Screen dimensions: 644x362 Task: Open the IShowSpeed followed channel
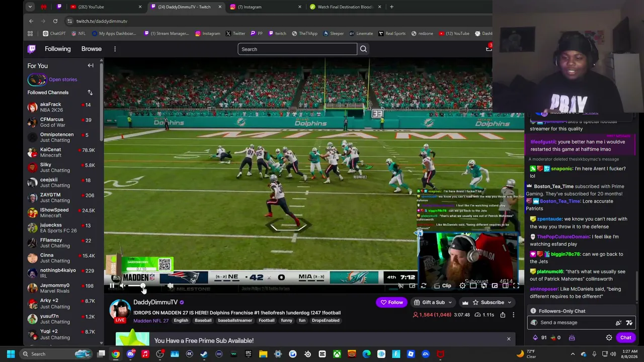coord(63,213)
